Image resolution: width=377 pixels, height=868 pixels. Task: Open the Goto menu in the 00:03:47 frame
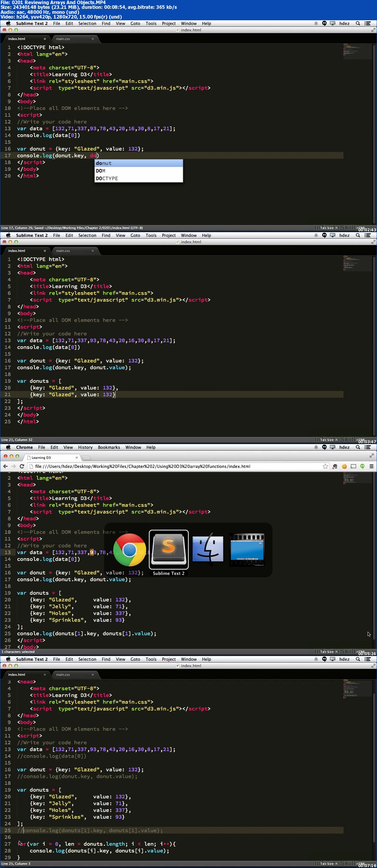point(135,235)
